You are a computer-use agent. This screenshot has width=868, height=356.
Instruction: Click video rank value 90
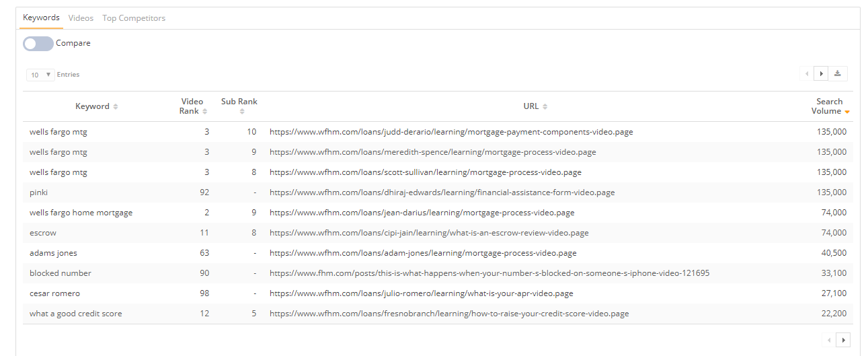tap(204, 273)
